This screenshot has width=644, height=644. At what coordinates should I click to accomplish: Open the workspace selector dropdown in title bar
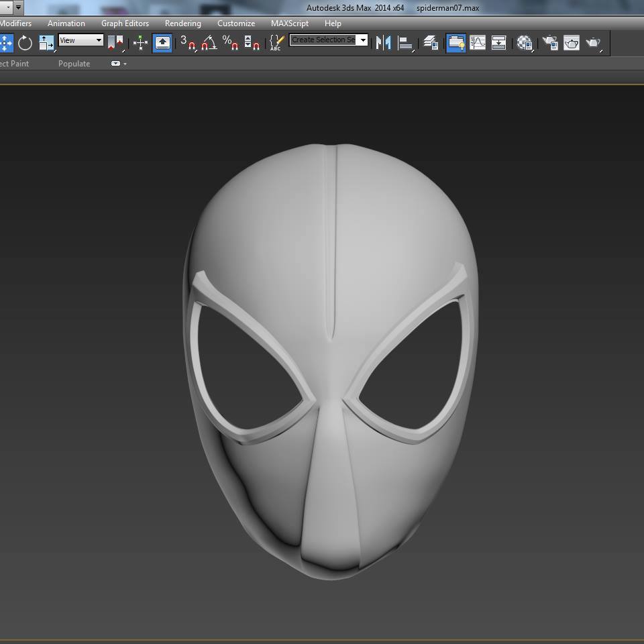(x=8, y=7)
